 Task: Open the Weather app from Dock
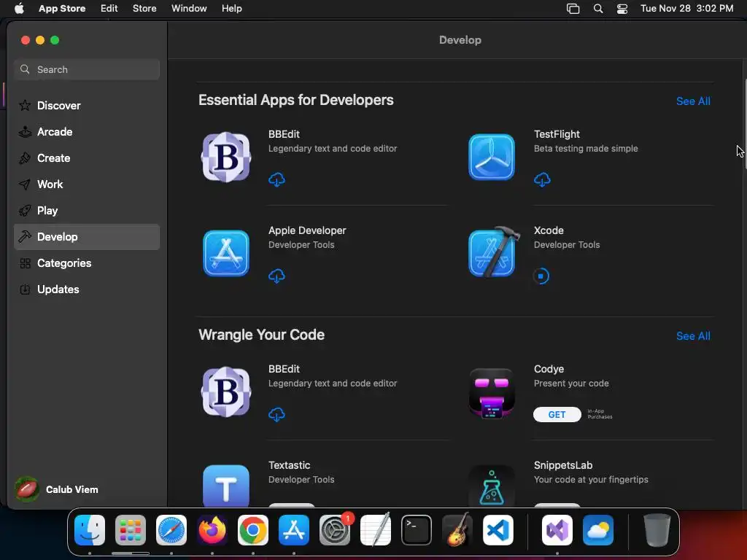point(598,530)
